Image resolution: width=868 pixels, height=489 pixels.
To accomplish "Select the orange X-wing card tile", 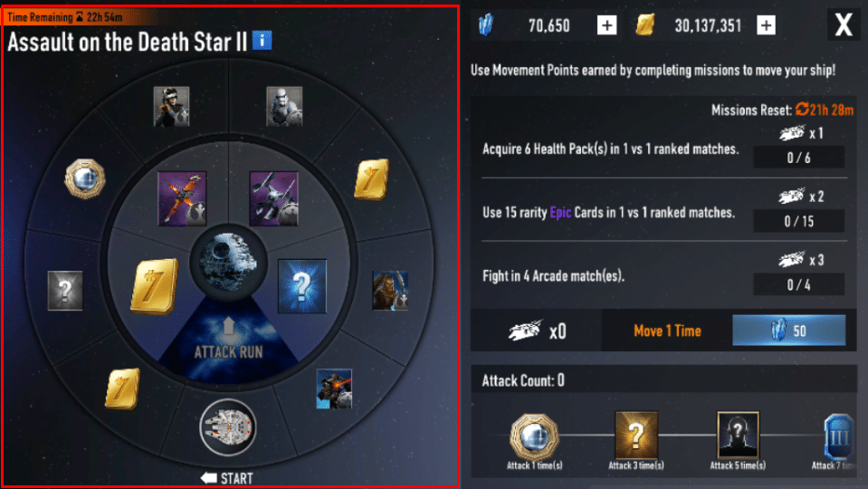I will 182,198.
